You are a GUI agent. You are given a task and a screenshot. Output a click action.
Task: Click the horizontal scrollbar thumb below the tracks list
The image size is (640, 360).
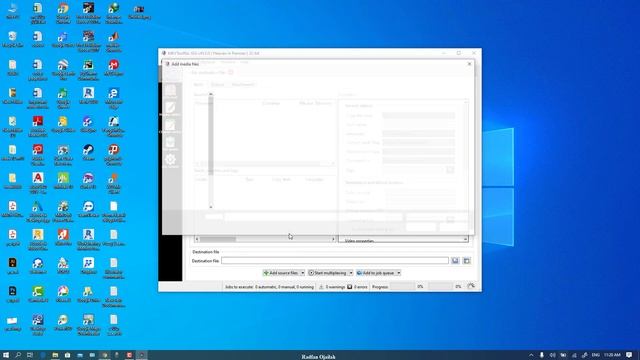pos(218,239)
